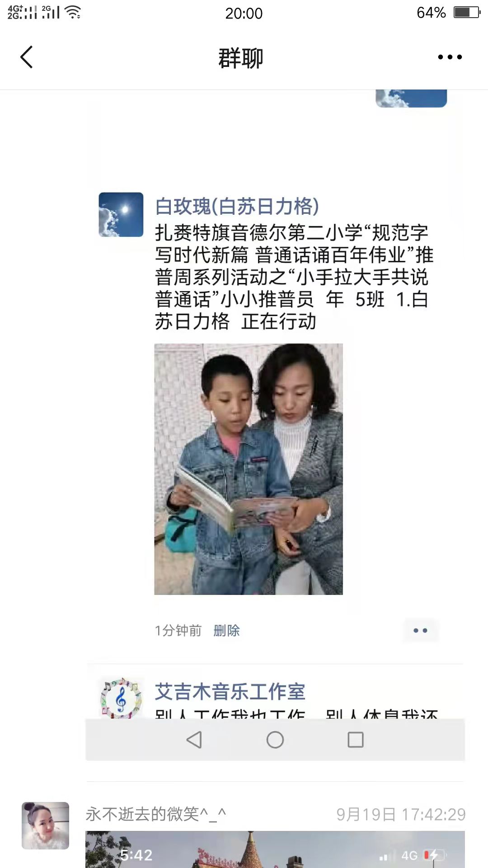Tap the 9月19日 17:42:29 message time
488x868 pixels.
401,815
